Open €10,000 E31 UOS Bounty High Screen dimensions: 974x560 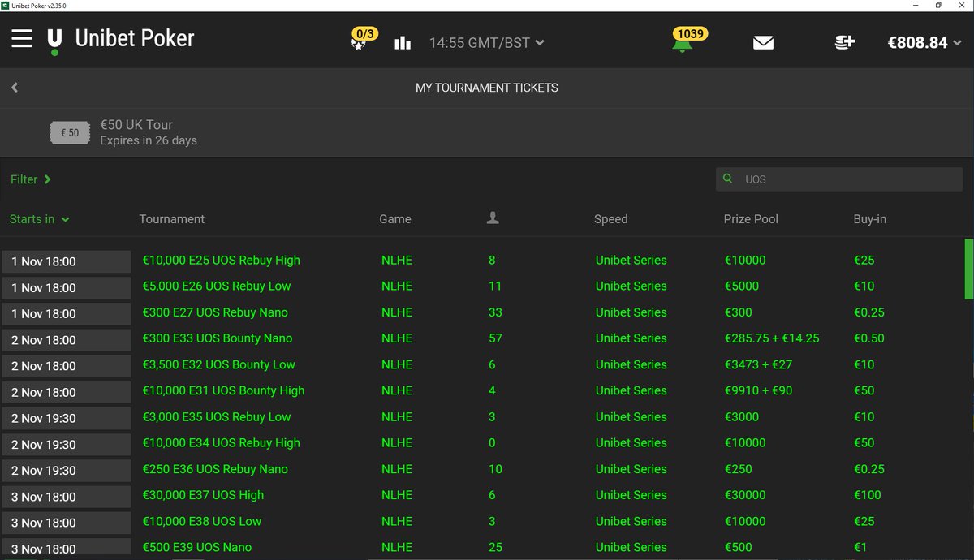click(x=223, y=391)
